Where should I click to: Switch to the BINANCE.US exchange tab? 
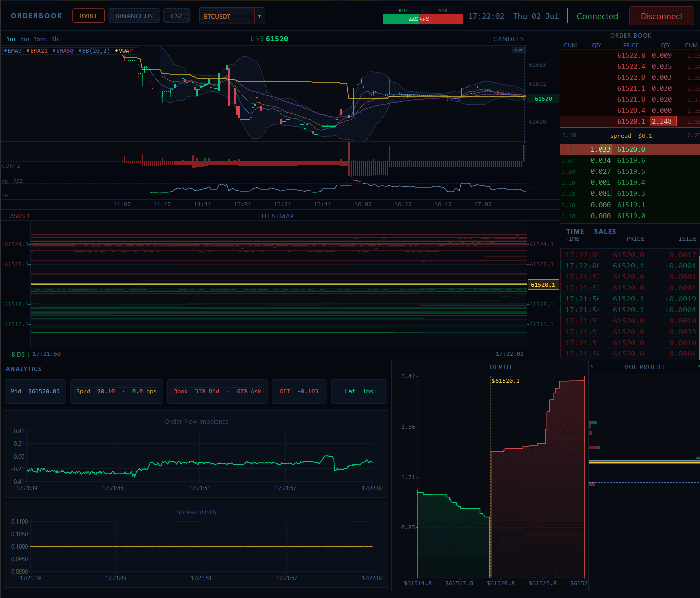[x=134, y=16]
